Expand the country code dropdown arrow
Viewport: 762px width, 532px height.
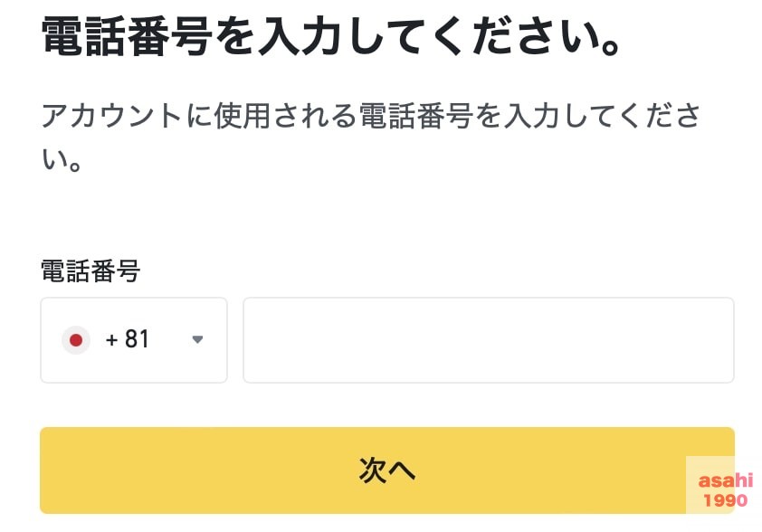(x=197, y=339)
